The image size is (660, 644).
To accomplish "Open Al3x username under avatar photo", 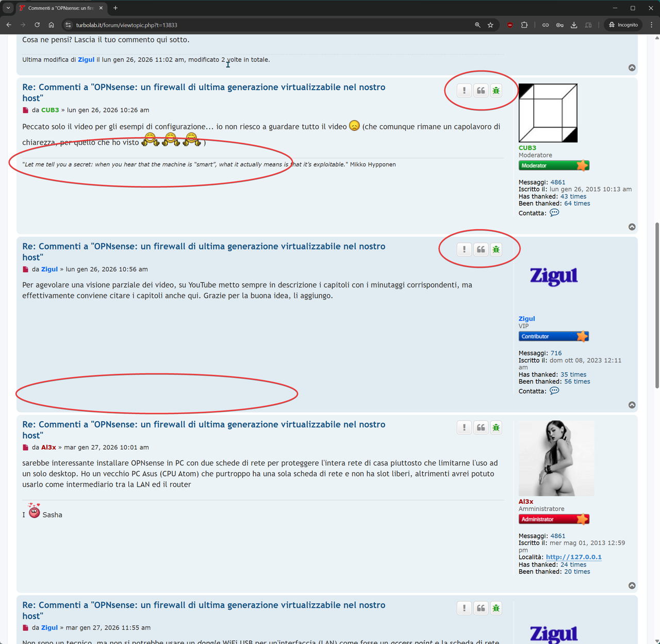I will tap(526, 502).
